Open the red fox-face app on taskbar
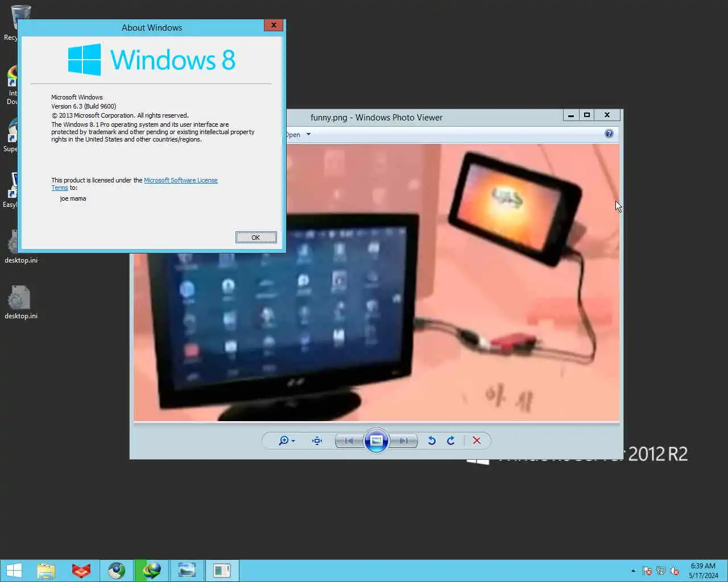The image size is (728, 582). click(x=81, y=571)
